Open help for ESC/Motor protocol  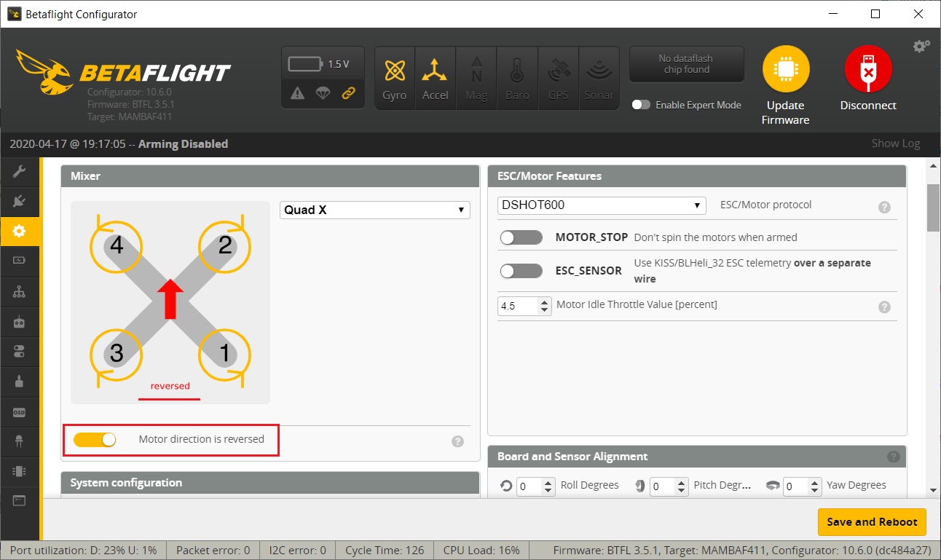884,208
